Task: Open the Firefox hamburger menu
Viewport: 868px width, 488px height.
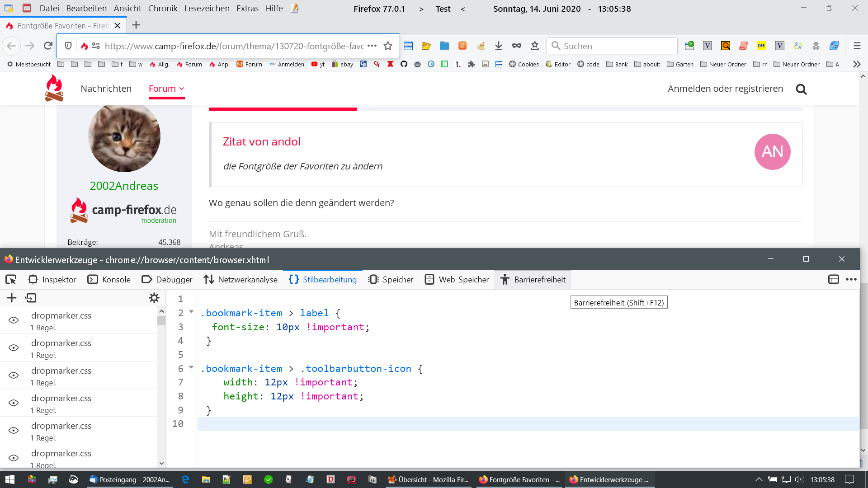Action: point(857,46)
